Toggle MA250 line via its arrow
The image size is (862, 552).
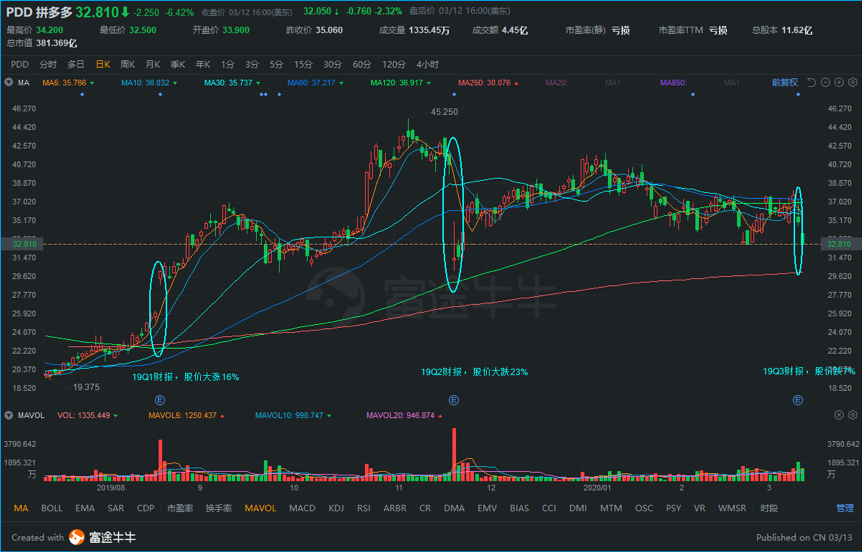point(516,83)
